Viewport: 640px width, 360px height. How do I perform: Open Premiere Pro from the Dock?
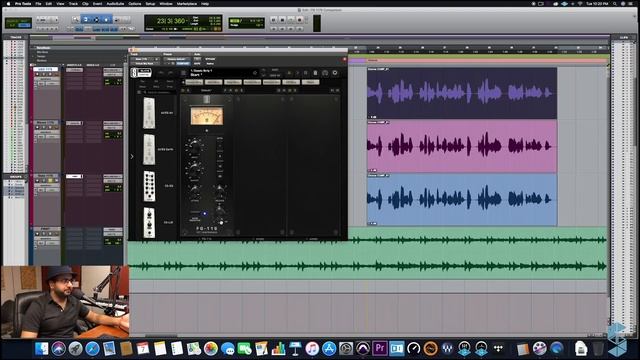pyautogui.click(x=380, y=349)
